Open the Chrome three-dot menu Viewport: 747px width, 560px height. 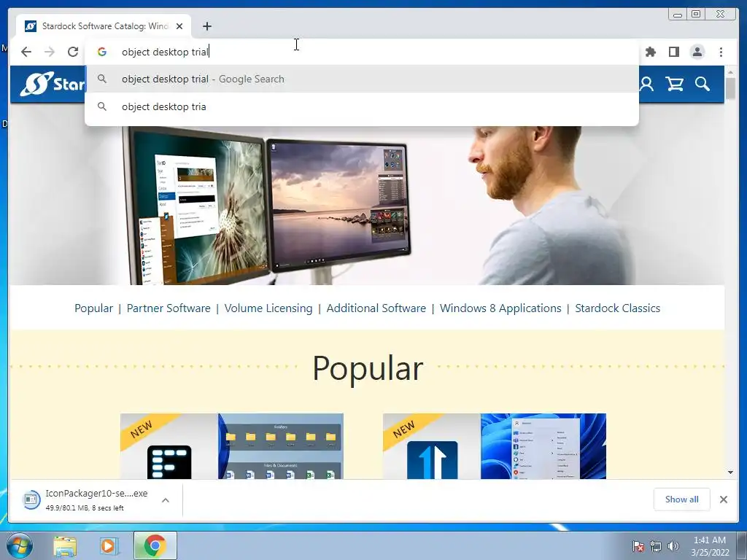[x=721, y=52]
